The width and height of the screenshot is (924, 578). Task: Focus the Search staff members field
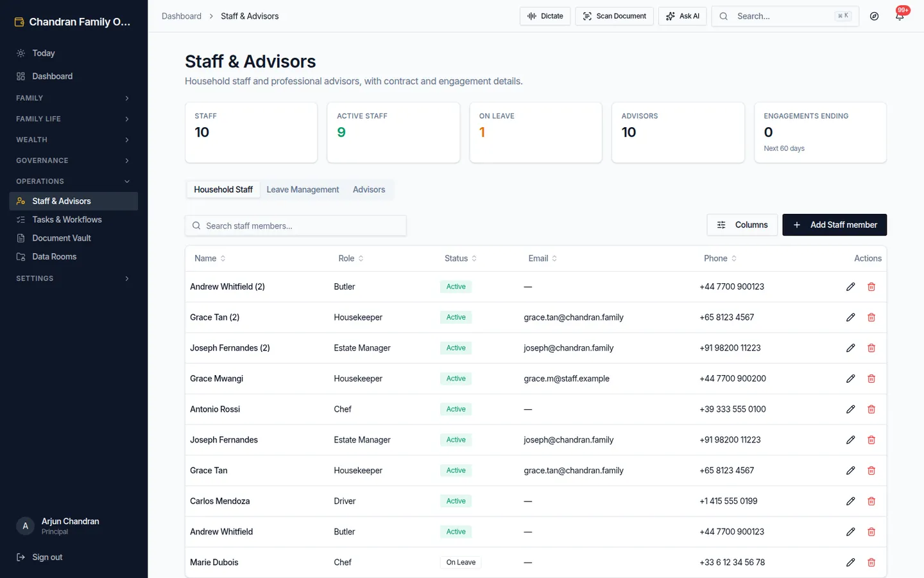296,225
